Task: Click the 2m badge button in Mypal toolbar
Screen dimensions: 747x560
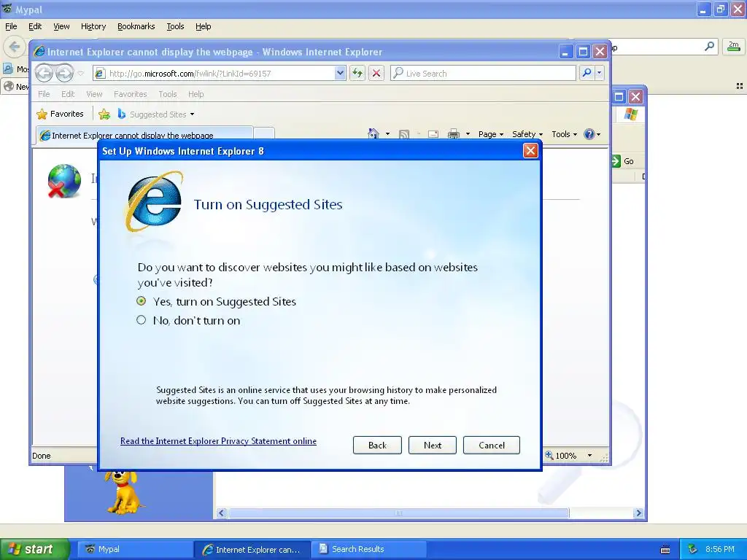Action: coord(734,46)
